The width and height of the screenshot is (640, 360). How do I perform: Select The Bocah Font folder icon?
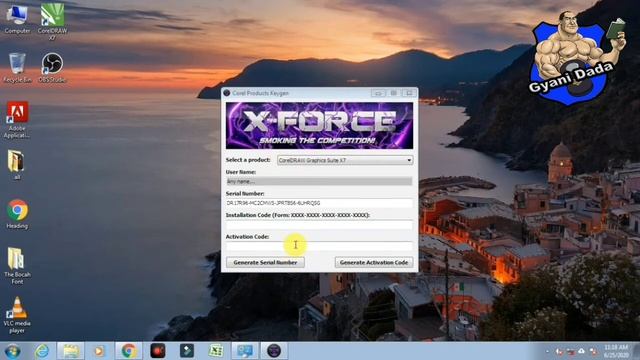coord(17,266)
